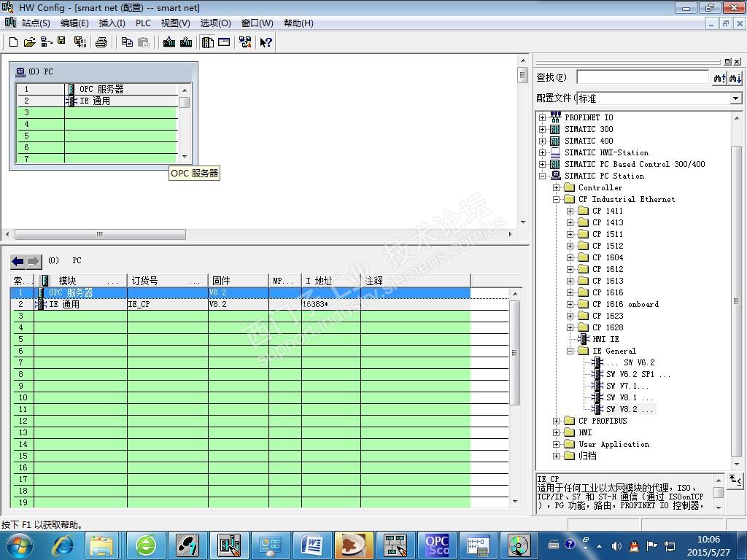Image resolution: width=747 pixels, height=560 pixels.
Task: Click the Print toolbar icon
Action: tap(101, 42)
